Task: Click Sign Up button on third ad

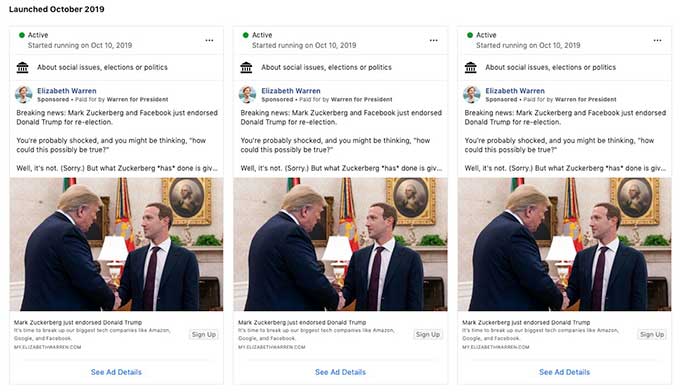Action: (x=652, y=334)
